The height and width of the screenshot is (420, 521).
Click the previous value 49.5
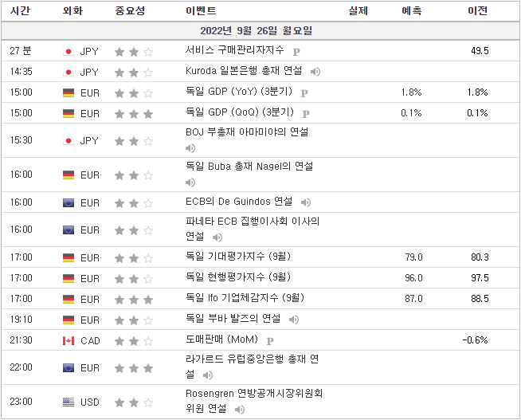[480, 51]
